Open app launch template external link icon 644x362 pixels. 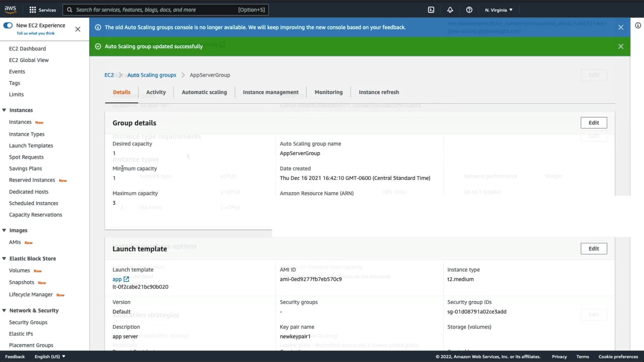point(126,279)
